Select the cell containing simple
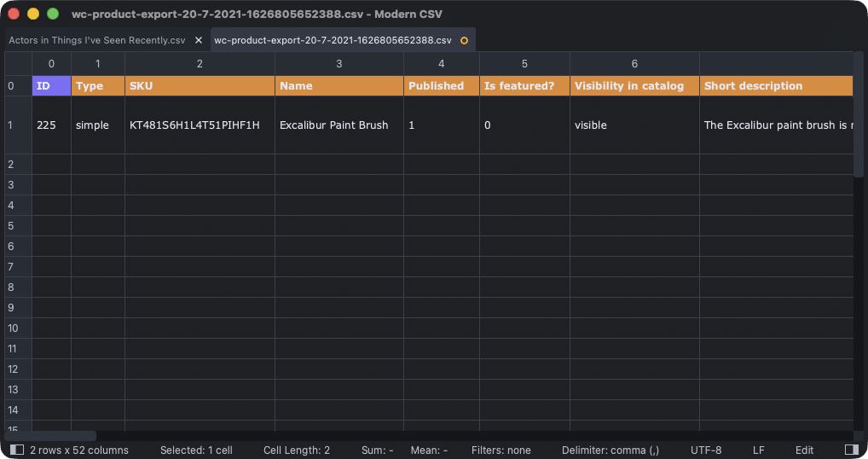The width and height of the screenshot is (868, 459). pyautogui.click(x=98, y=125)
